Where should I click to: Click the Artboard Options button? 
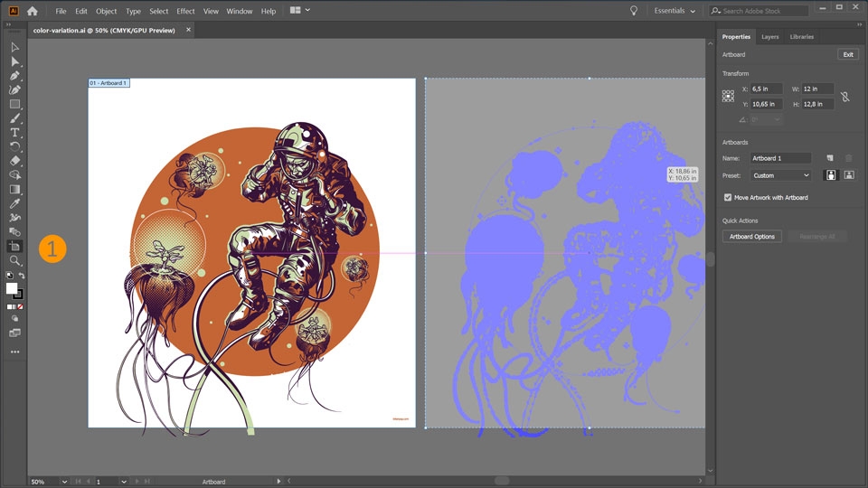[x=751, y=236]
